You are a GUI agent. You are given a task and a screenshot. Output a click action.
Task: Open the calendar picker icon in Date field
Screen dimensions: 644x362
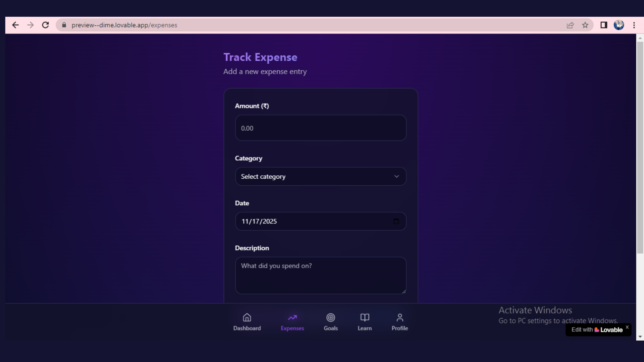click(x=396, y=221)
